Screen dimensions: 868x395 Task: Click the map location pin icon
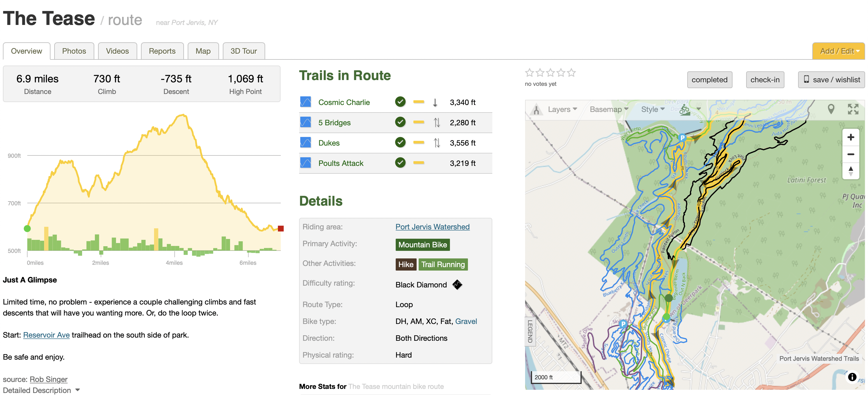(831, 109)
